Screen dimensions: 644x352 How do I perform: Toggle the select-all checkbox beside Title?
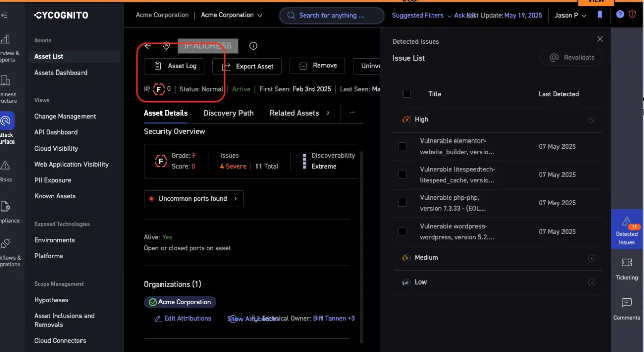tap(407, 94)
